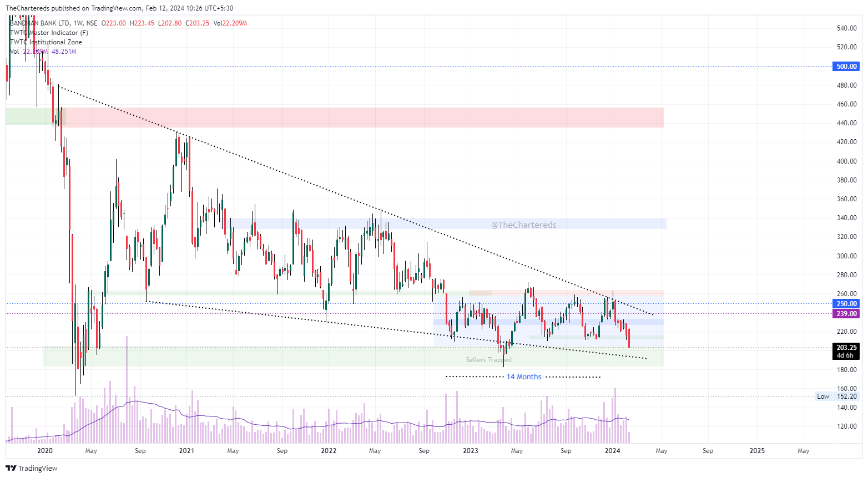
Task: Click the 2024 label on time axis
Action: click(x=612, y=451)
